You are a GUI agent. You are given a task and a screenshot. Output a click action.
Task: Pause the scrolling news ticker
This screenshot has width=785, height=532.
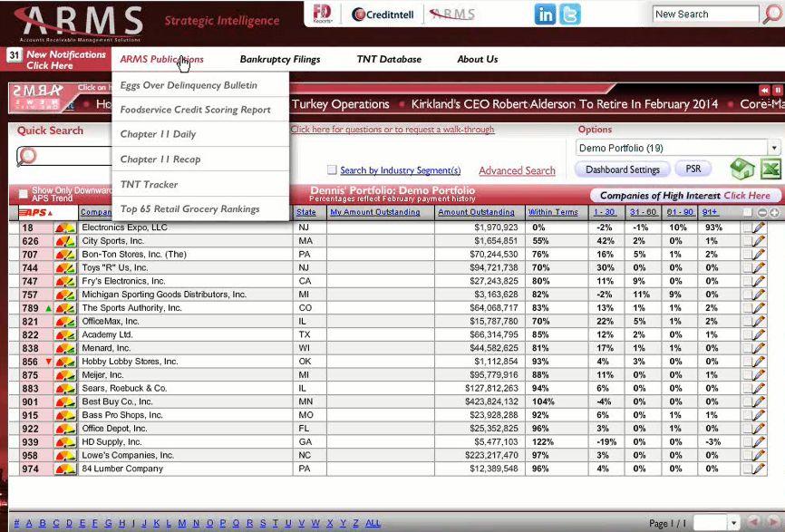click(778, 90)
